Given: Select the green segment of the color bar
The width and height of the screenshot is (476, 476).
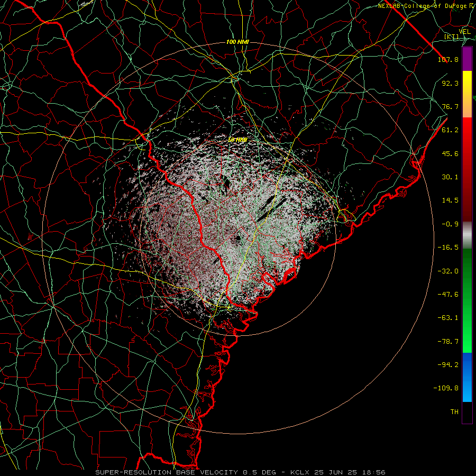Looking at the screenshot, I should (467, 300).
